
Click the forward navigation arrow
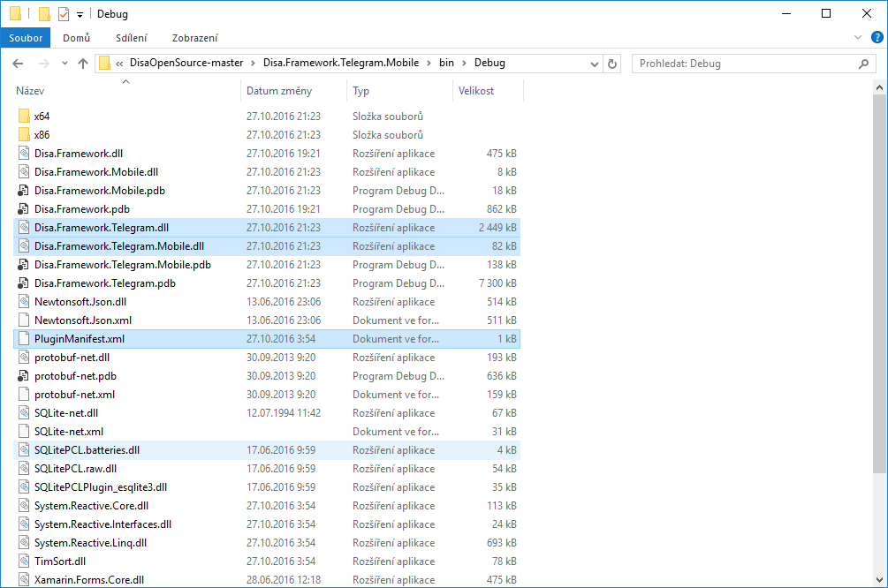click(x=42, y=64)
